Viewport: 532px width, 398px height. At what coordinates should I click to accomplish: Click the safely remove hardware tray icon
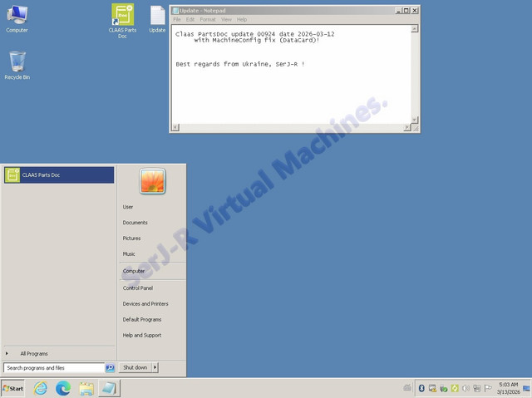point(443,389)
